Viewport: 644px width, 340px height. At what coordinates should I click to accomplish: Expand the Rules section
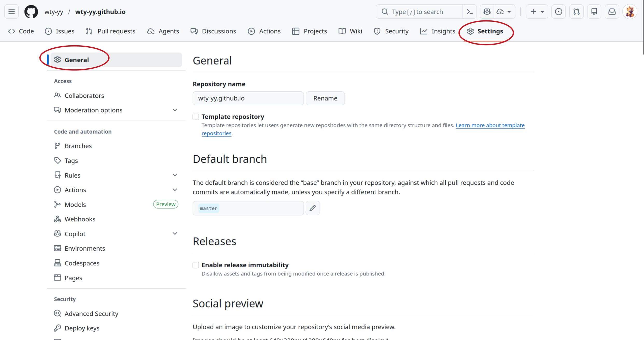point(116,175)
